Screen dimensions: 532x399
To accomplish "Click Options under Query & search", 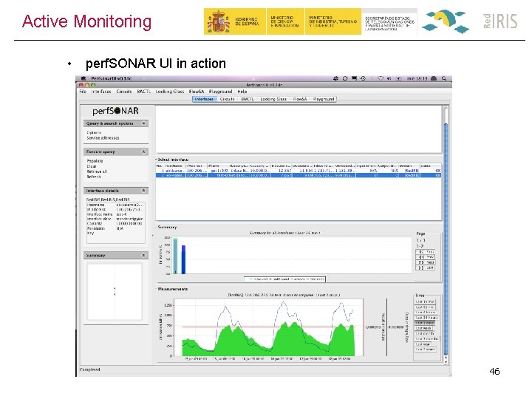I will coord(94,133).
